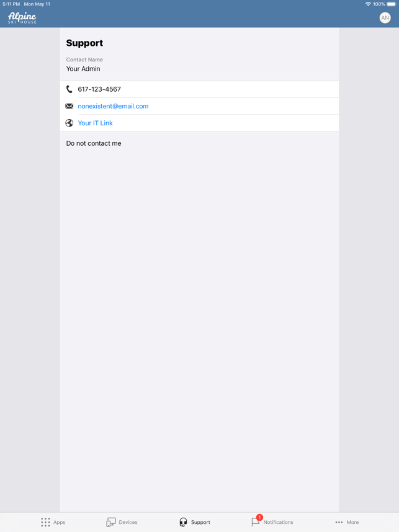
Task: Open the More tab
Action: (347, 522)
